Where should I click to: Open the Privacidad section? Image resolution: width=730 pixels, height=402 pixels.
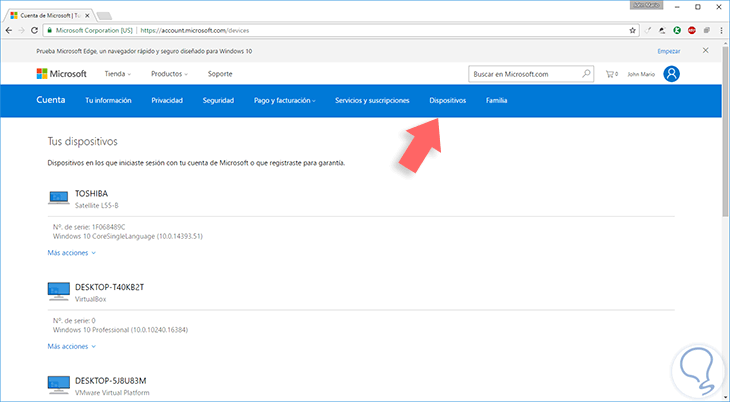tap(167, 100)
